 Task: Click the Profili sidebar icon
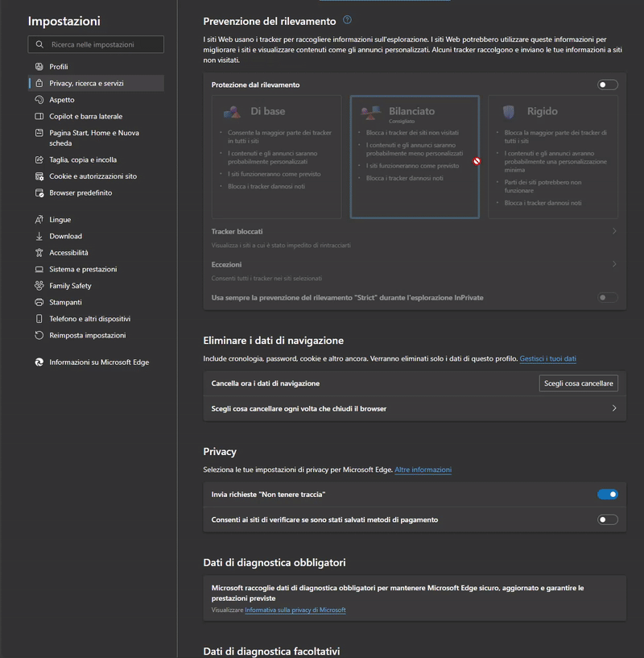[x=39, y=66]
